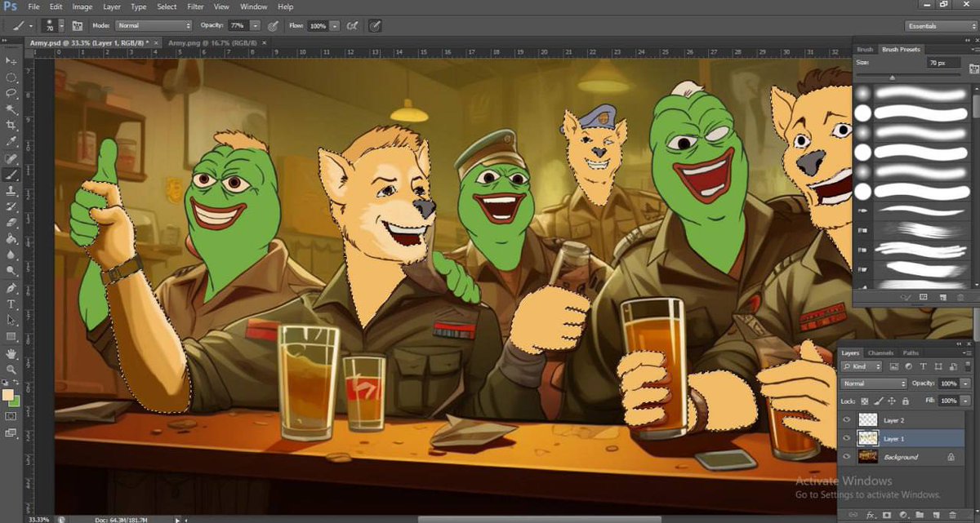Delete the selected layer
Image resolution: width=980 pixels, height=523 pixels.
point(951,515)
